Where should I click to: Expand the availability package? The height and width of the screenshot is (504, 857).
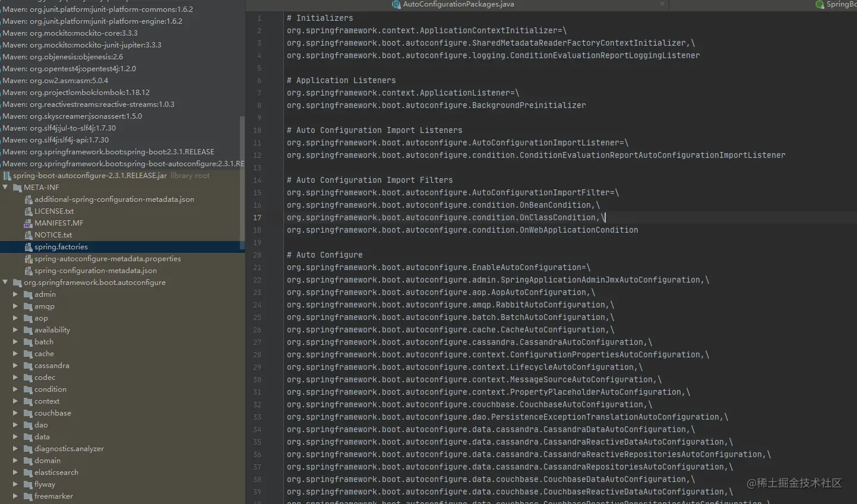pyautogui.click(x=15, y=330)
